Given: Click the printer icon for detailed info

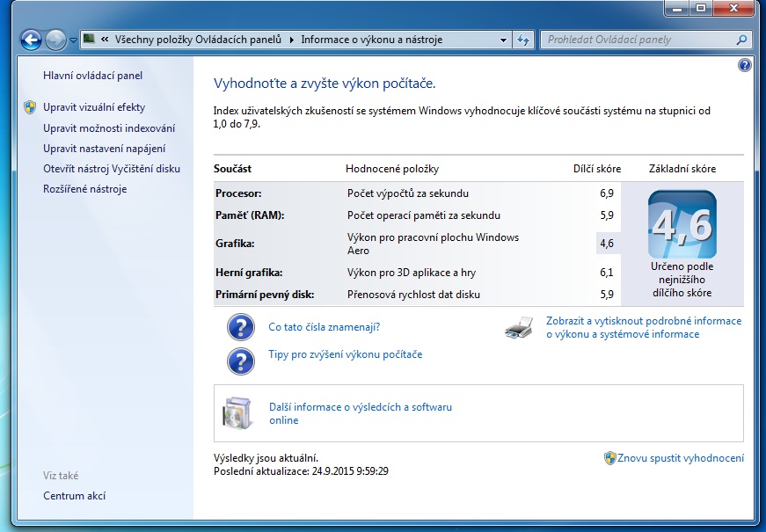Looking at the screenshot, I should 519,327.
